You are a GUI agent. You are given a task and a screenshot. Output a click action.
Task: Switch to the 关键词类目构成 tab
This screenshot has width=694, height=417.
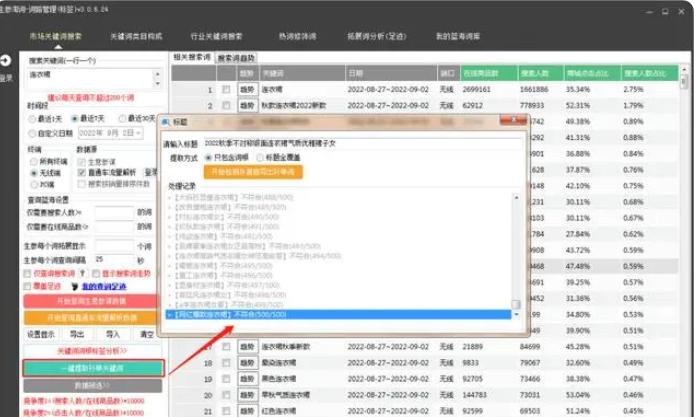click(136, 36)
